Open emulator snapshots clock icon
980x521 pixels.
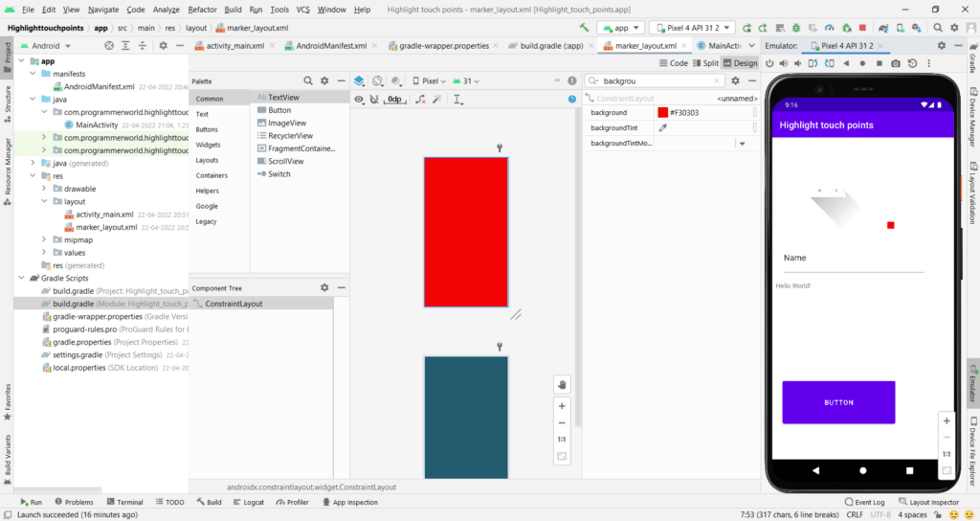912,63
